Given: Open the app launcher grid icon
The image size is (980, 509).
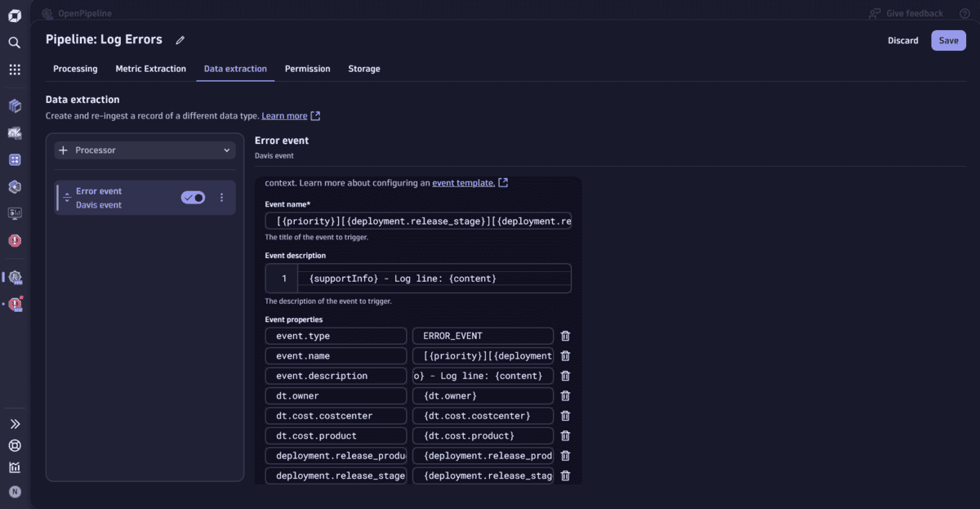Looking at the screenshot, I should coord(14,69).
